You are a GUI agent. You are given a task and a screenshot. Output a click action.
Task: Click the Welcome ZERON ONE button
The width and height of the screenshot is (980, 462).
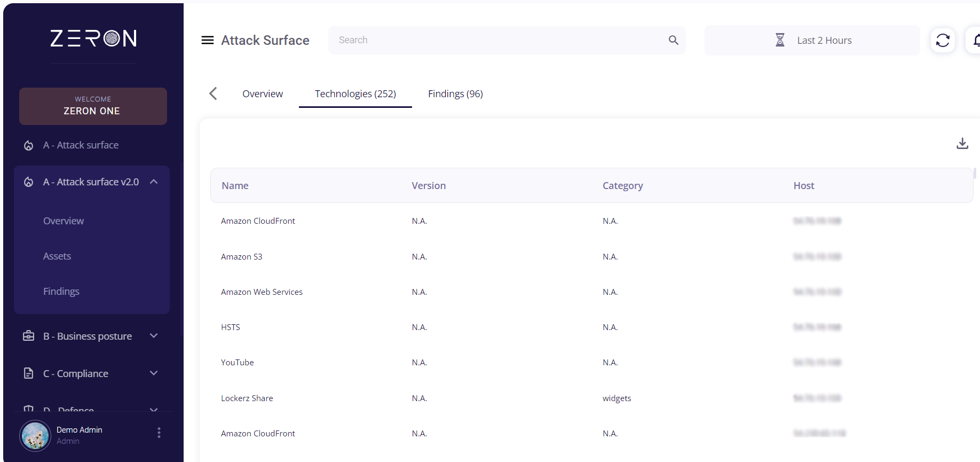(x=93, y=106)
